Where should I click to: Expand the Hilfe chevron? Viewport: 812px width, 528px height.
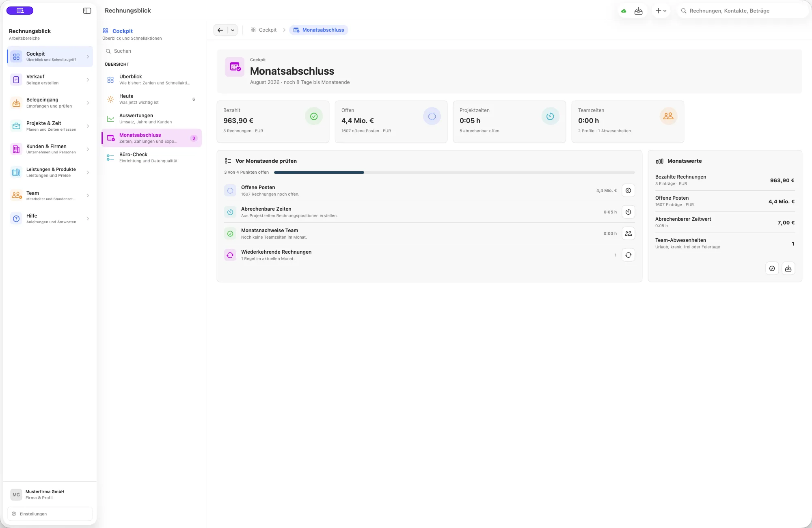pyautogui.click(x=88, y=219)
